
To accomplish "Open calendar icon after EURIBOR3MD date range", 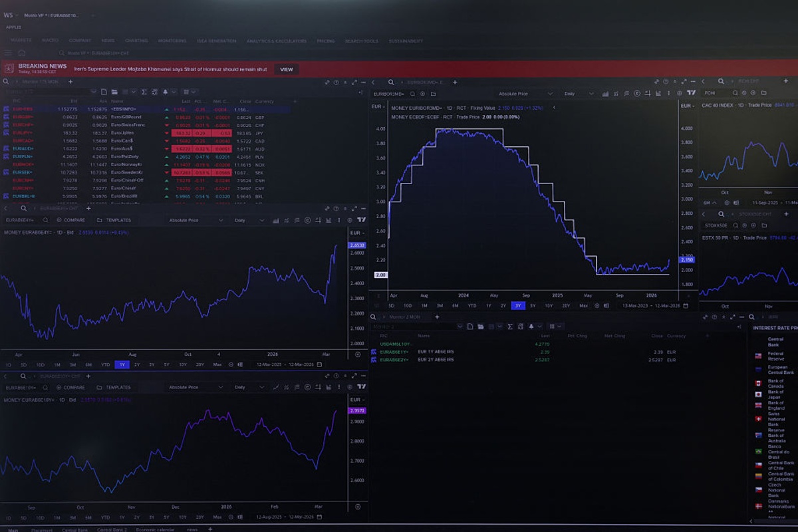I will coord(685,305).
